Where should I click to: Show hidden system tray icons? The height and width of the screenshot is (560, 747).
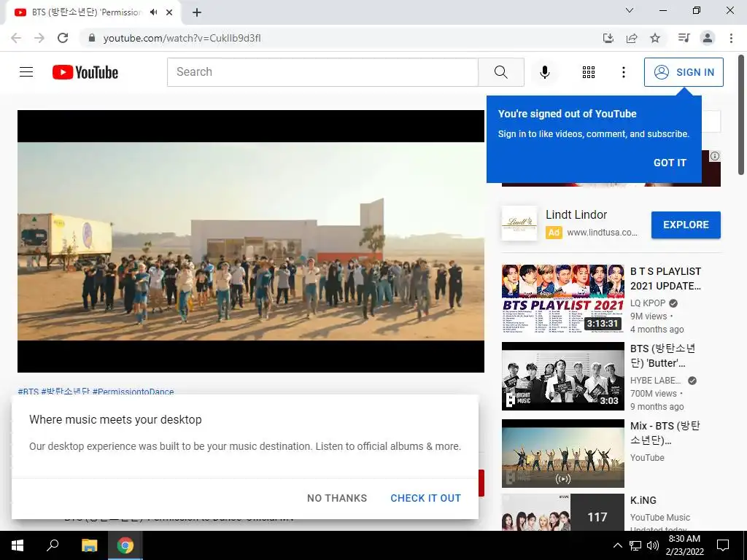point(617,545)
